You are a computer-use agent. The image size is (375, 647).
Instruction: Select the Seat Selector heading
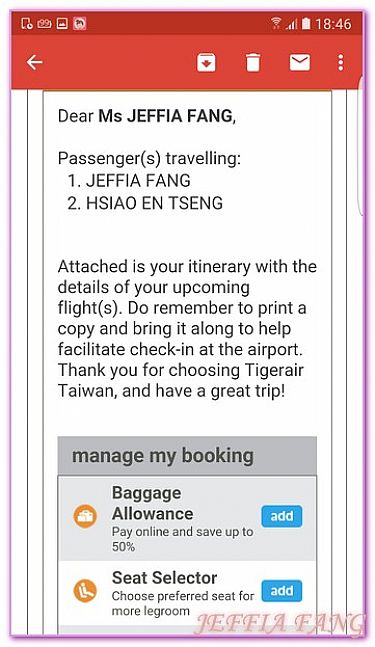coord(164,578)
